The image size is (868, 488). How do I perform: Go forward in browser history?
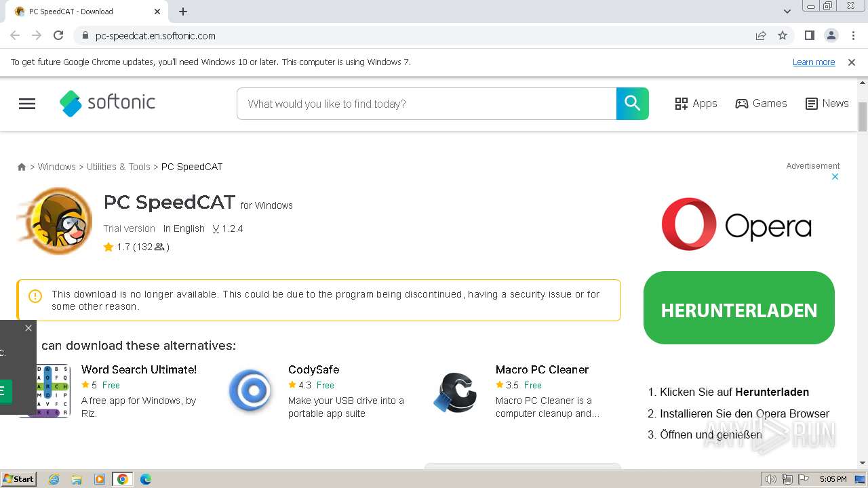[x=37, y=35]
